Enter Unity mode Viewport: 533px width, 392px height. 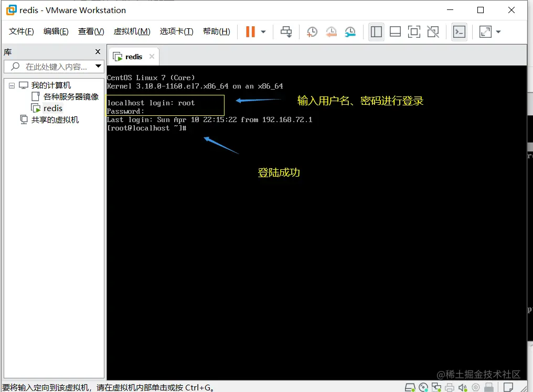pyautogui.click(x=433, y=32)
